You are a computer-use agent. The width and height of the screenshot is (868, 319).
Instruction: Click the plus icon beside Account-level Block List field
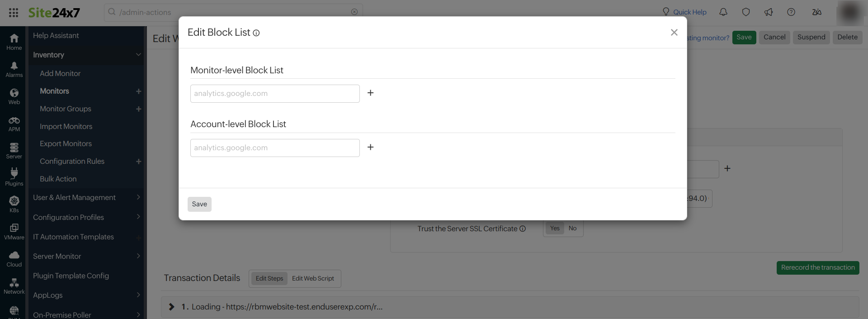pos(370,148)
